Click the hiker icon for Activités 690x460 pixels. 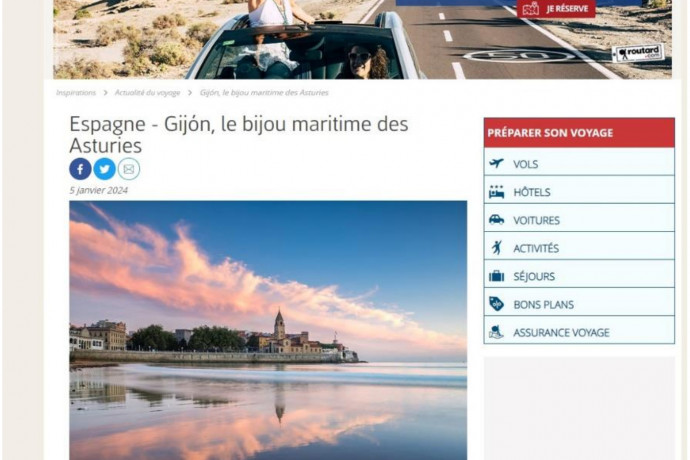[x=497, y=248]
